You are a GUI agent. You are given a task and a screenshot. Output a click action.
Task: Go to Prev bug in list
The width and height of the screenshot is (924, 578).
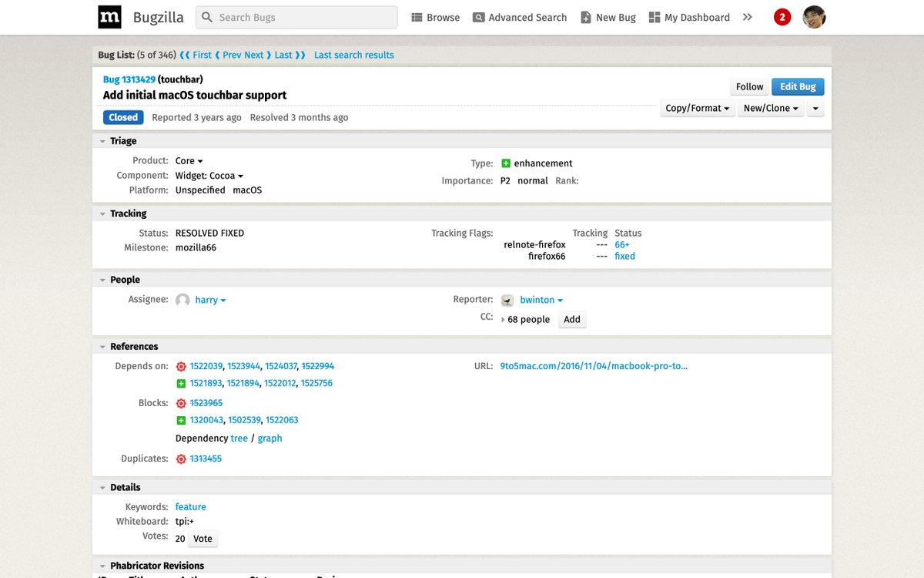point(228,55)
